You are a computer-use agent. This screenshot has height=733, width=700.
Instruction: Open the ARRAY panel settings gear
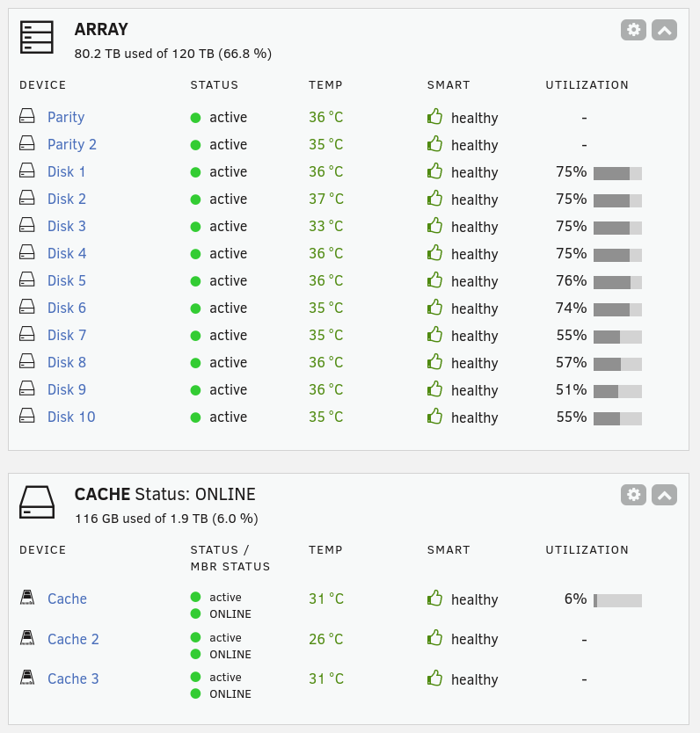633,30
